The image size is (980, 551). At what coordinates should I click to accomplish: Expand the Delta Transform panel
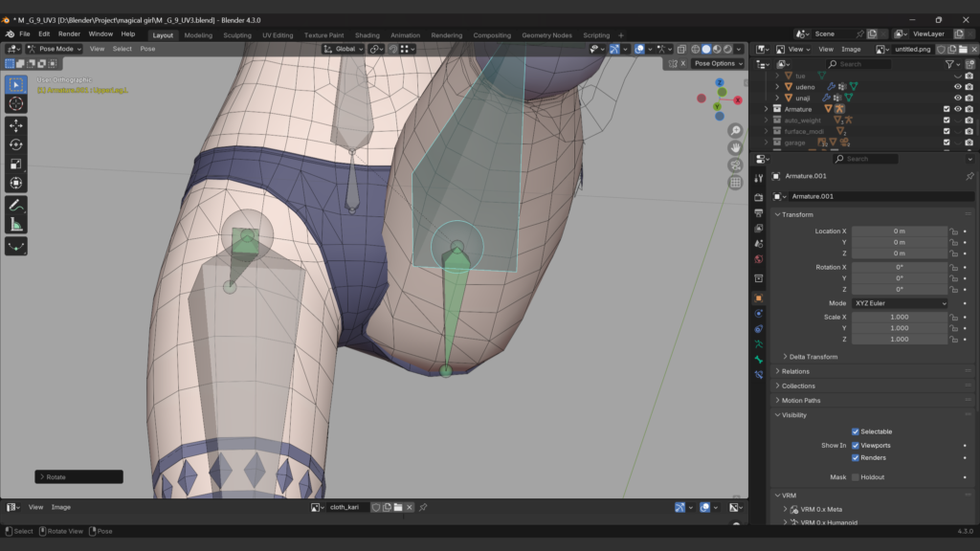(813, 357)
